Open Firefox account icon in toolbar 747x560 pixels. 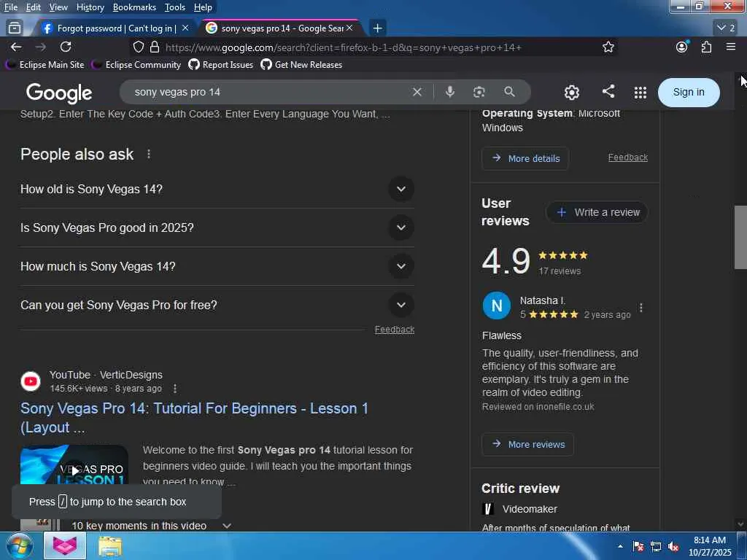click(x=682, y=47)
